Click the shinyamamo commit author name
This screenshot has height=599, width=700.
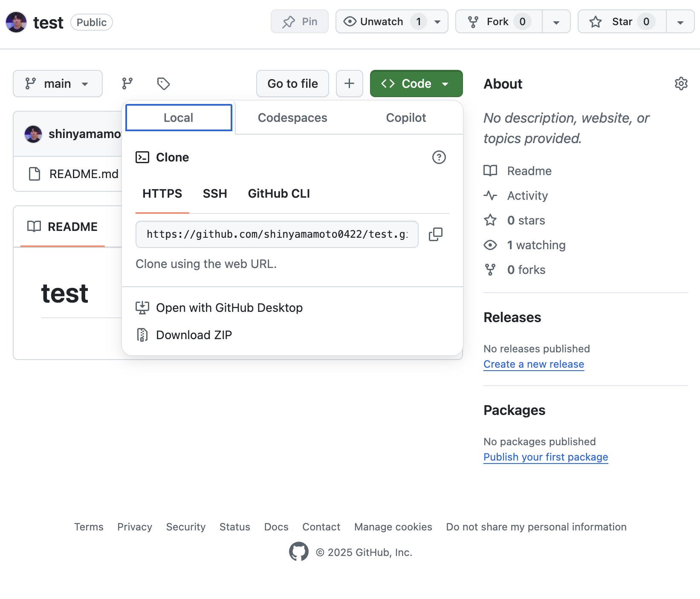pyautogui.click(x=85, y=134)
